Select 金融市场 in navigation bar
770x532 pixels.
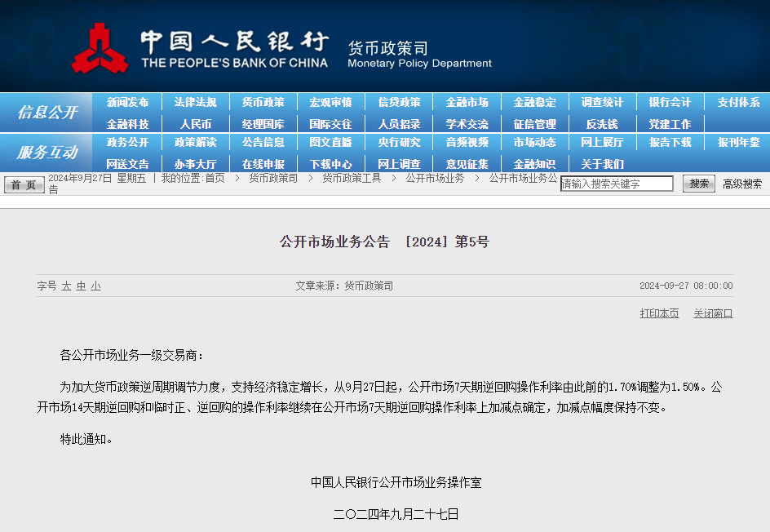pyautogui.click(x=467, y=102)
